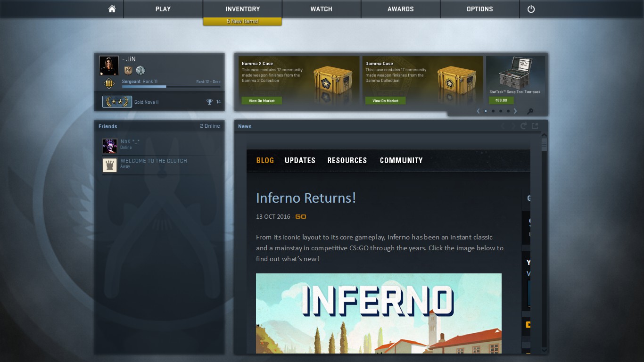
Task: Click the 'Gold Nova II' label
Action: [x=146, y=102]
